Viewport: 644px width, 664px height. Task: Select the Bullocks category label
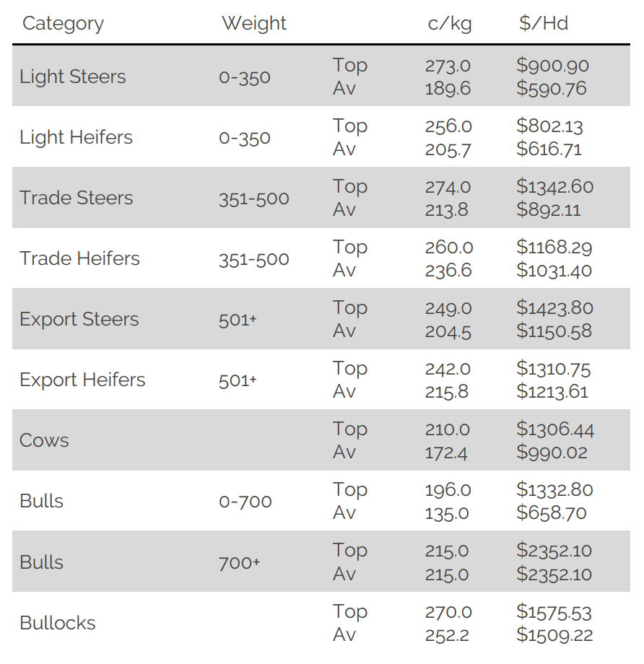(x=58, y=623)
